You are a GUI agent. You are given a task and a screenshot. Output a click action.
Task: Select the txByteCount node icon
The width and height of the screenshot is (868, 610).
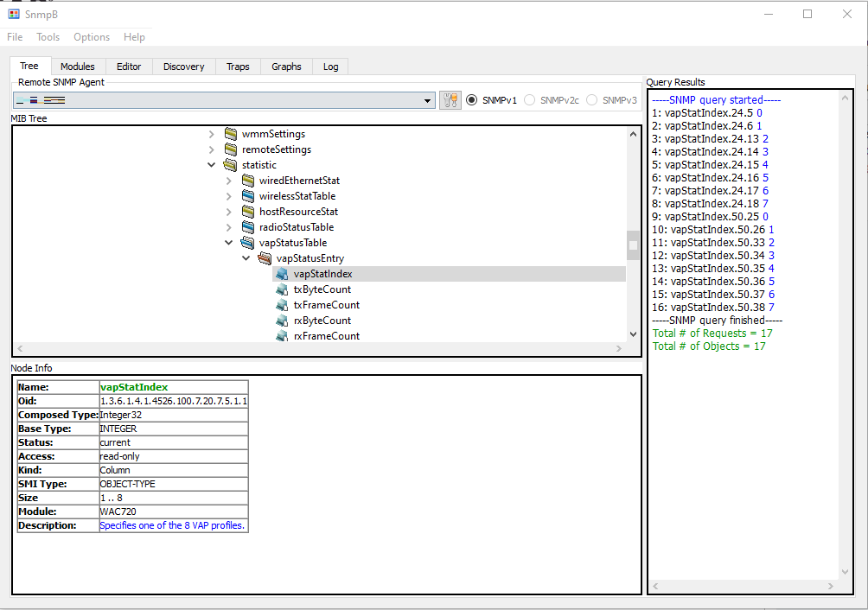(282, 289)
